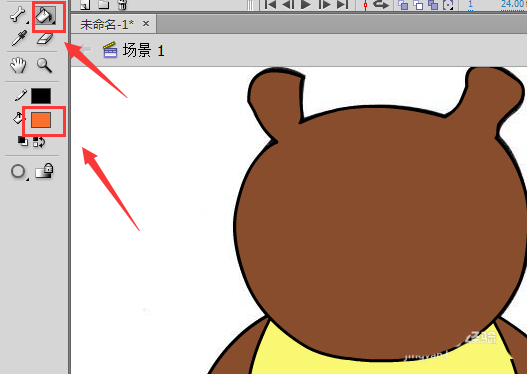This screenshot has height=374, width=527.
Task: Center the frame on the playhead
Action: tap(365, 5)
